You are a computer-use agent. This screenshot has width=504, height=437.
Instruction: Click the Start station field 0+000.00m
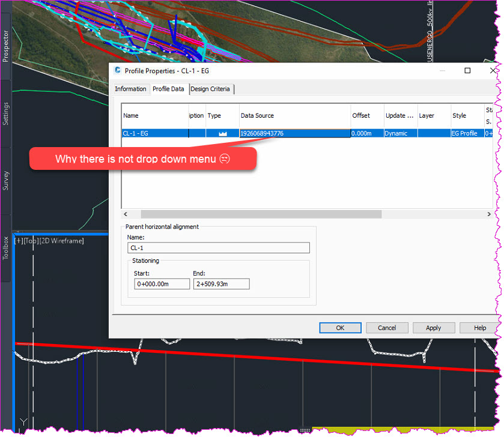pos(162,284)
